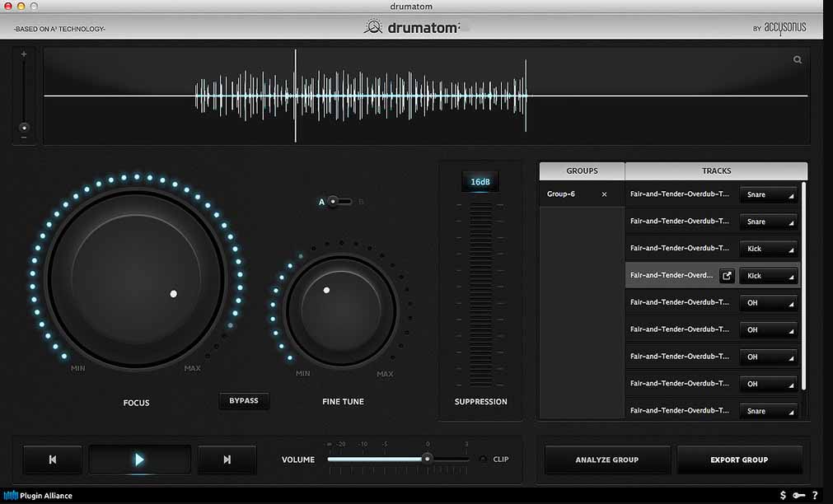Click the 16dB suppression value display
The width and height of the screenshot is (833, 504).
point(480,182)
